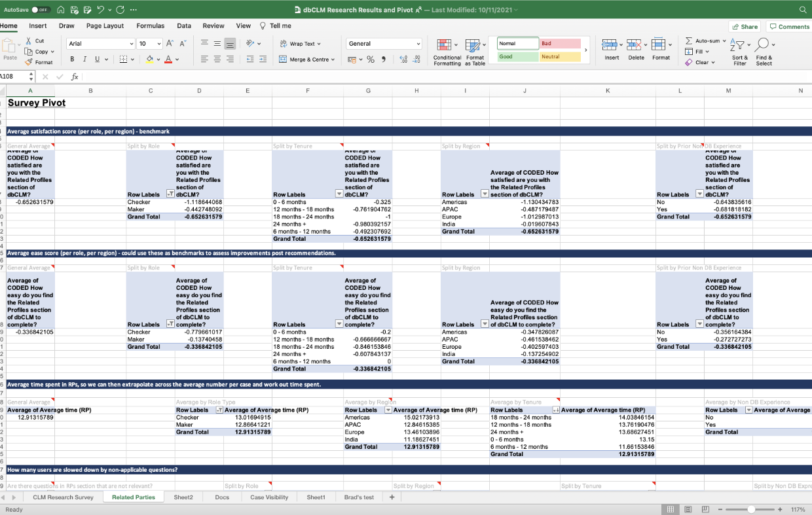
Task: Open the Comments pane button
Action: click(789, 27)
